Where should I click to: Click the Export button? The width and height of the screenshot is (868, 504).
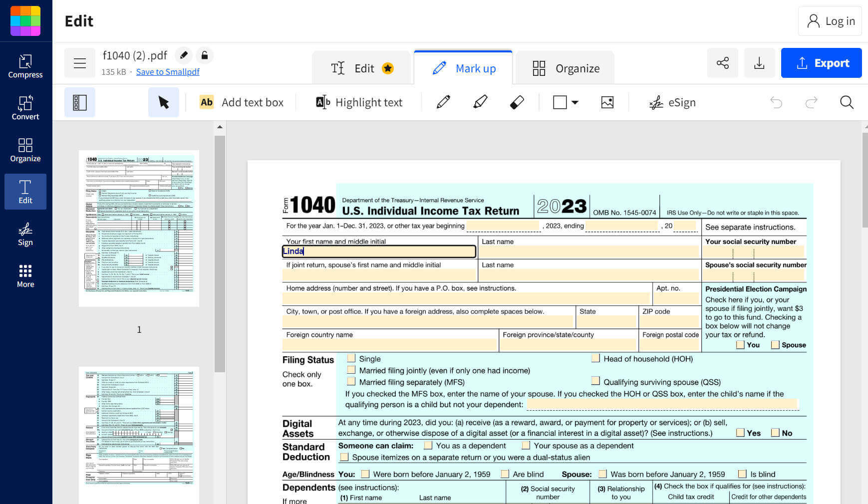[x=821, y=63]
